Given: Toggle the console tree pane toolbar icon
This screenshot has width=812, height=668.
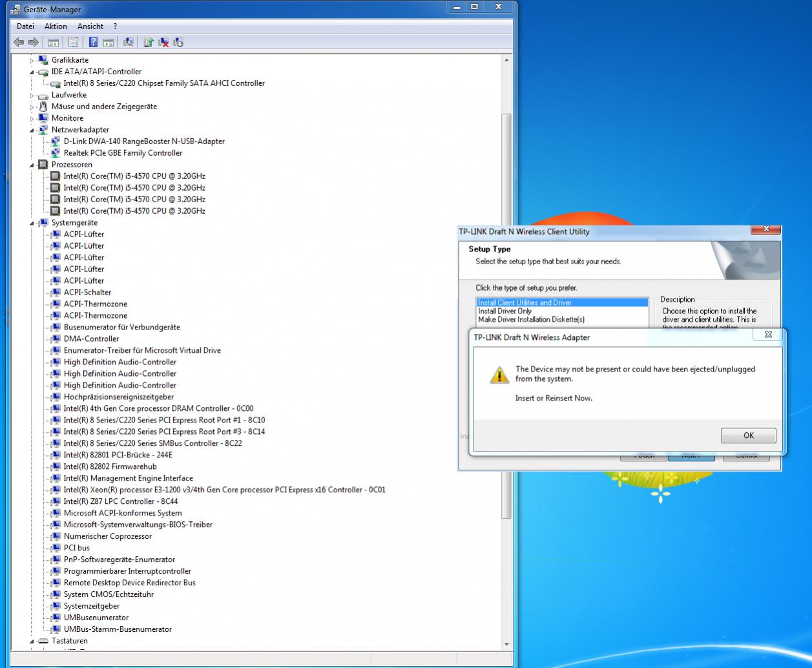Looking at the screenshot, I should tap(54, 43).
